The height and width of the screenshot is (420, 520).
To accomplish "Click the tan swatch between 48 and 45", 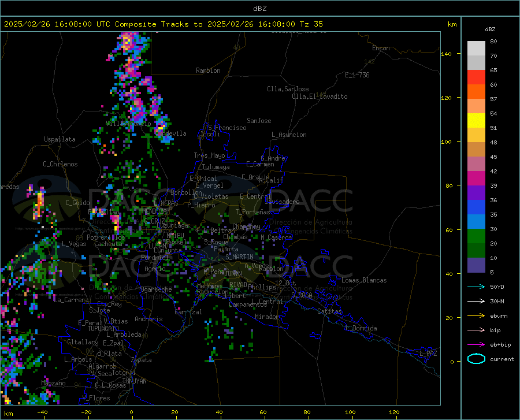I will coord(476,150).
